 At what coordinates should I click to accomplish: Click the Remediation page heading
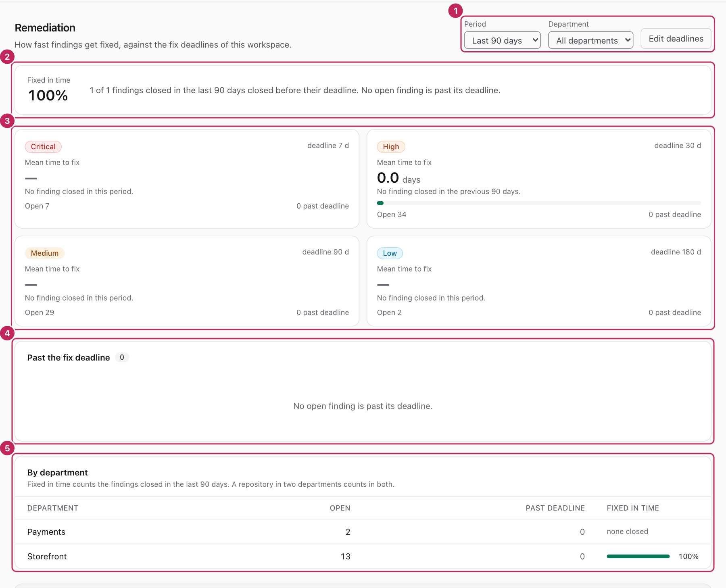(x=45, y=28)
